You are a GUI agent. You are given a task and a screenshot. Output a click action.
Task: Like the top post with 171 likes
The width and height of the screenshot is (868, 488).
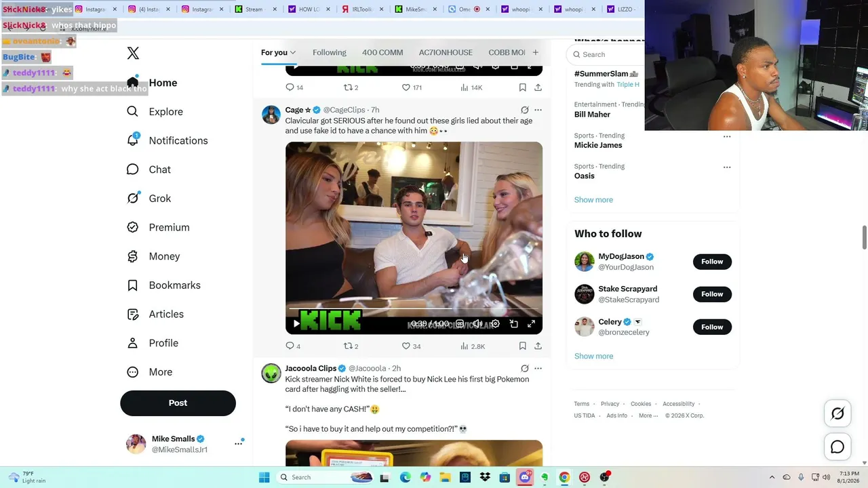[412, 87]
